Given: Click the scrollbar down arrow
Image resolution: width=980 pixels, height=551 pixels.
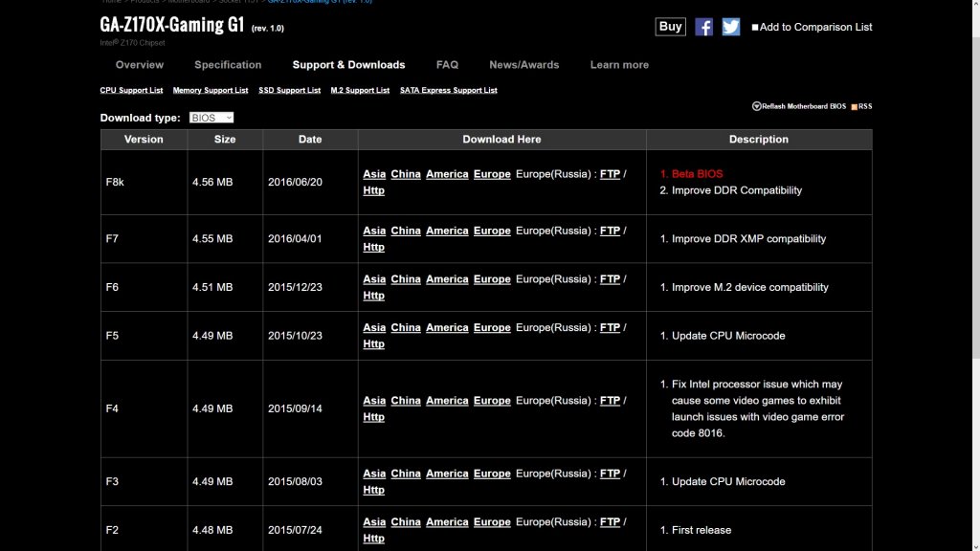Looking at the screenshot, I should coord(975,546).
